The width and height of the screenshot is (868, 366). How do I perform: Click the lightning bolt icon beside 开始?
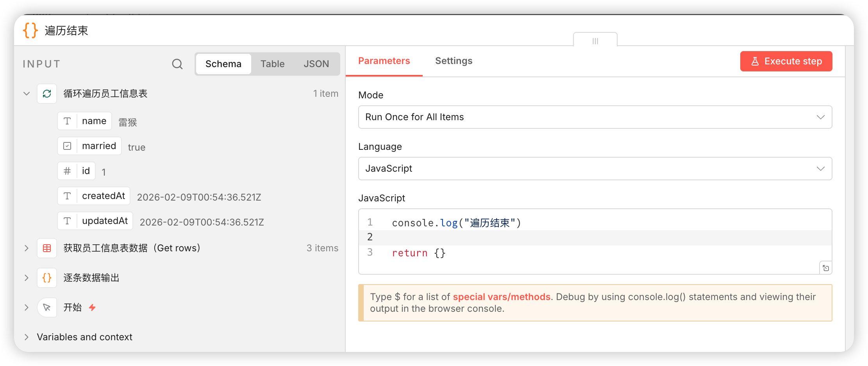[92, 307]
